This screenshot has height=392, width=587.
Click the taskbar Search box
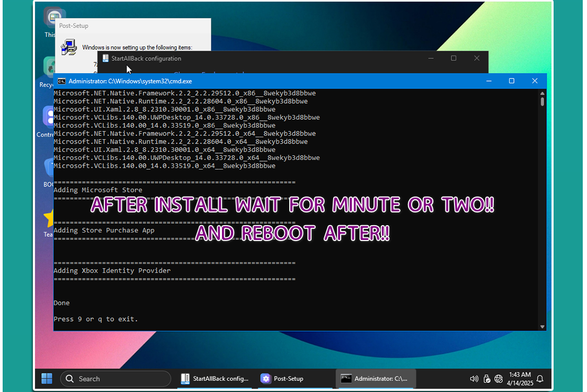click(x=115, y=379)
